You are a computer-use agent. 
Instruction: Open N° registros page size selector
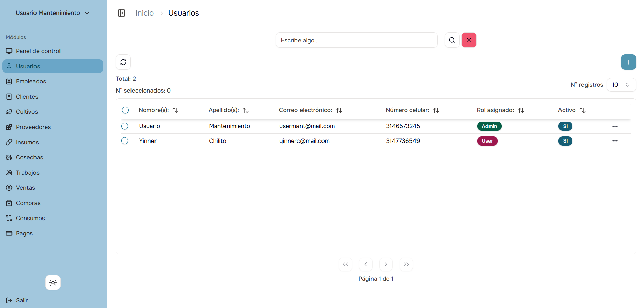[x=621, y=85]
